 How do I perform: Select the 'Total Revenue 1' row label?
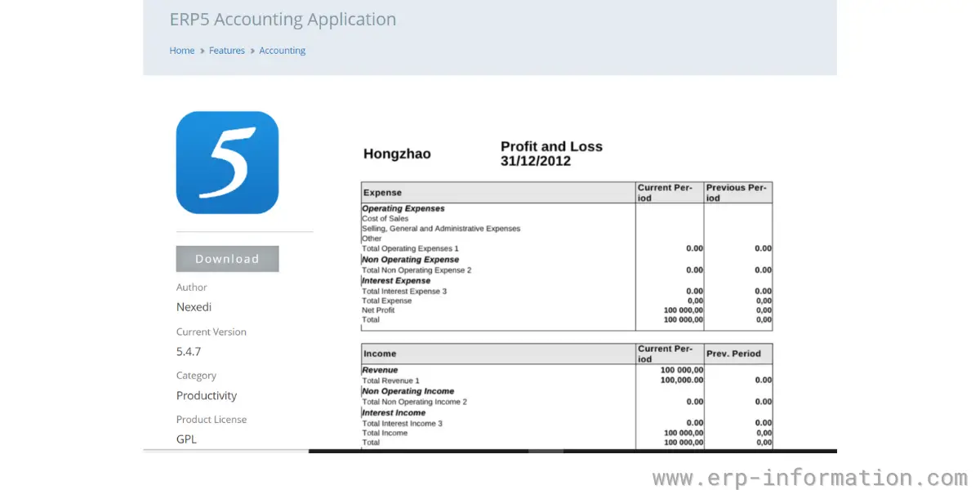(390, 381)
